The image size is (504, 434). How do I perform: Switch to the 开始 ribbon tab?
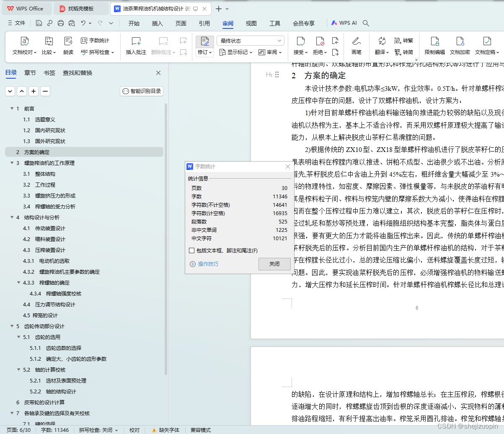pyautogui.click(x=134, y=23)
